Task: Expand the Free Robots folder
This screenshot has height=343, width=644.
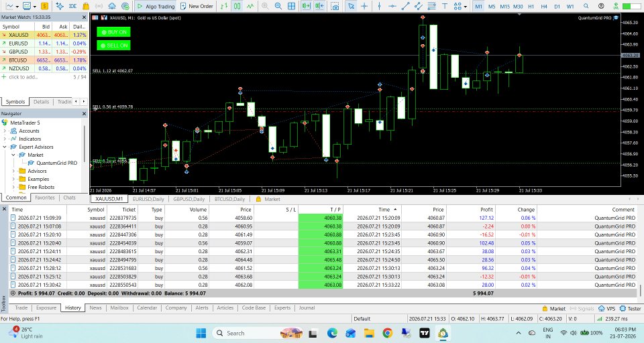Action: [x=13, y=187]
